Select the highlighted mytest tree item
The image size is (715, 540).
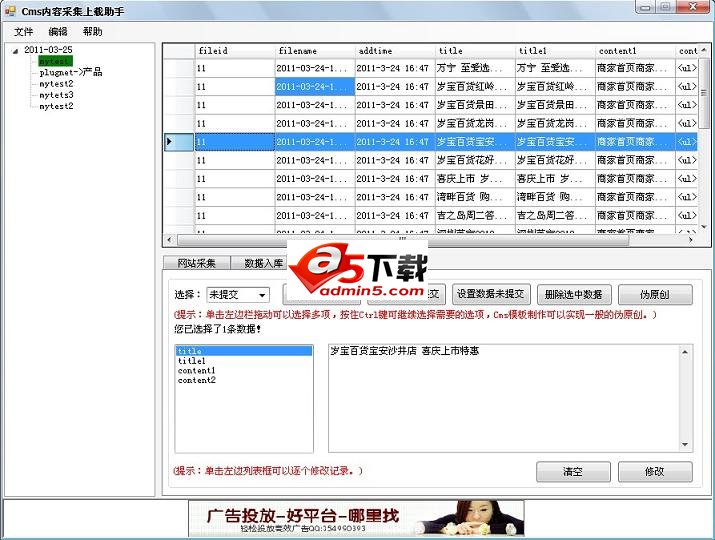coord(55,61)
